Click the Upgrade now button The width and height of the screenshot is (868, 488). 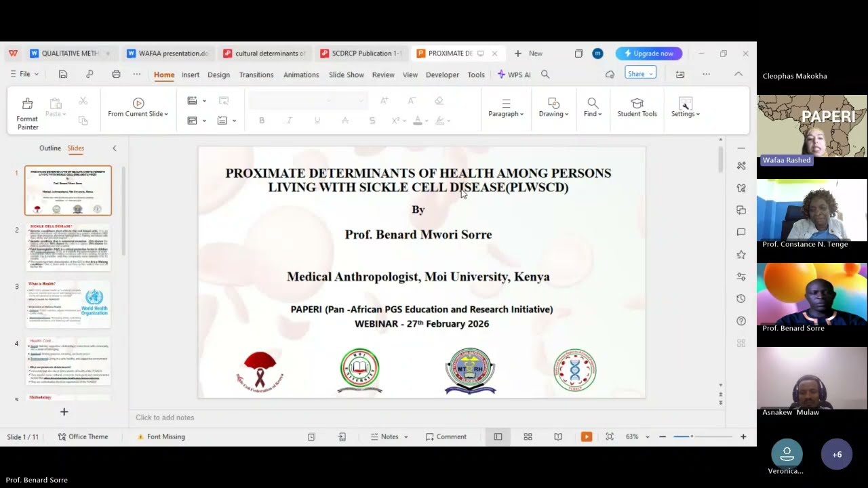[649, 54]
